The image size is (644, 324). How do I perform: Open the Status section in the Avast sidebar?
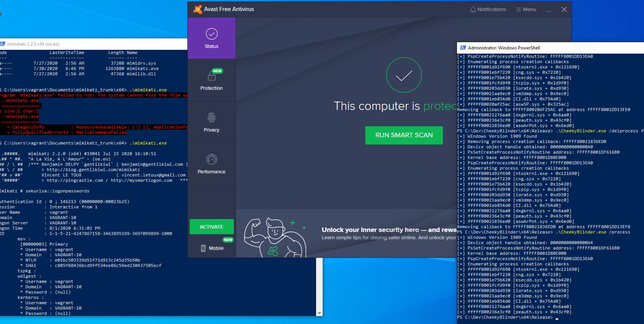click(x=211, y=38)
